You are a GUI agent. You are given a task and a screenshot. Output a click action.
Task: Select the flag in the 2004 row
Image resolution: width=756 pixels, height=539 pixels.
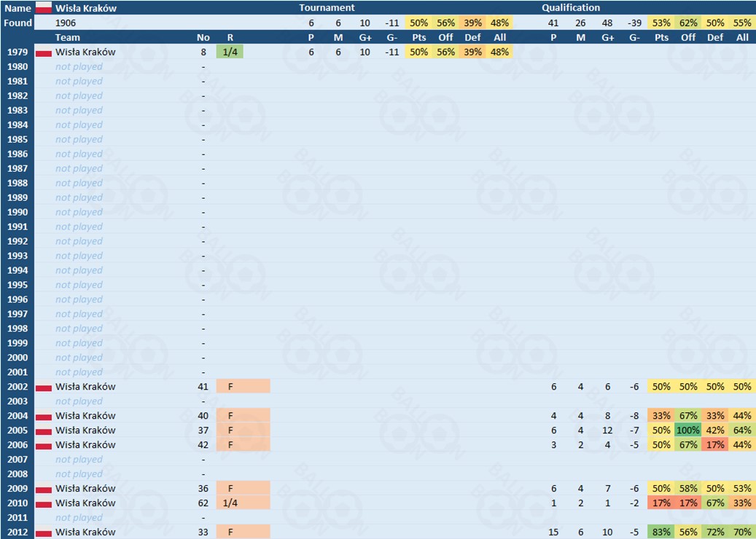pos(44,417)
